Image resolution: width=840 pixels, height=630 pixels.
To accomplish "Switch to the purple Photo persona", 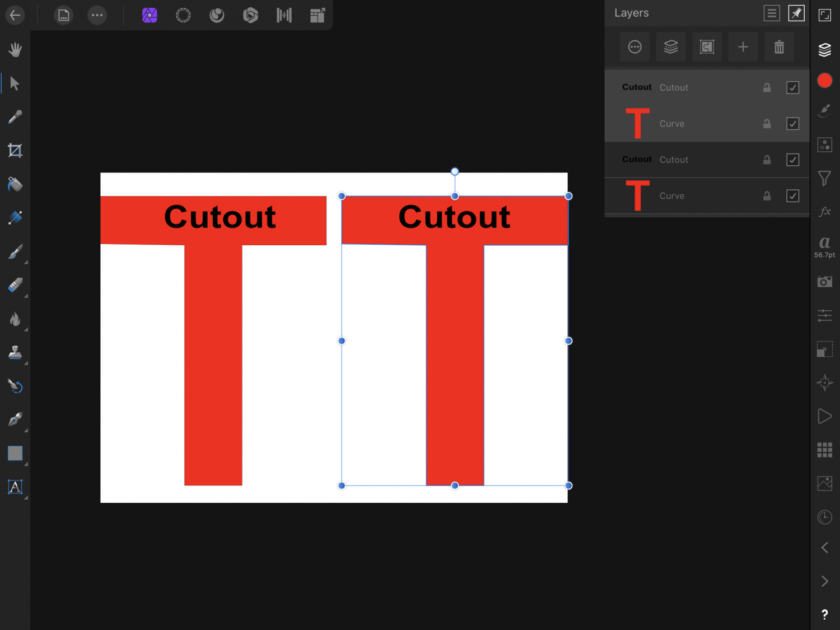I will pos(150,15).
